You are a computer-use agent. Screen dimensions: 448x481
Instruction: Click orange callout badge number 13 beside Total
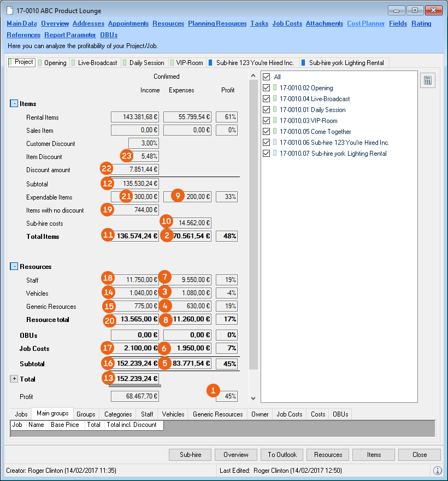point(110,378)
